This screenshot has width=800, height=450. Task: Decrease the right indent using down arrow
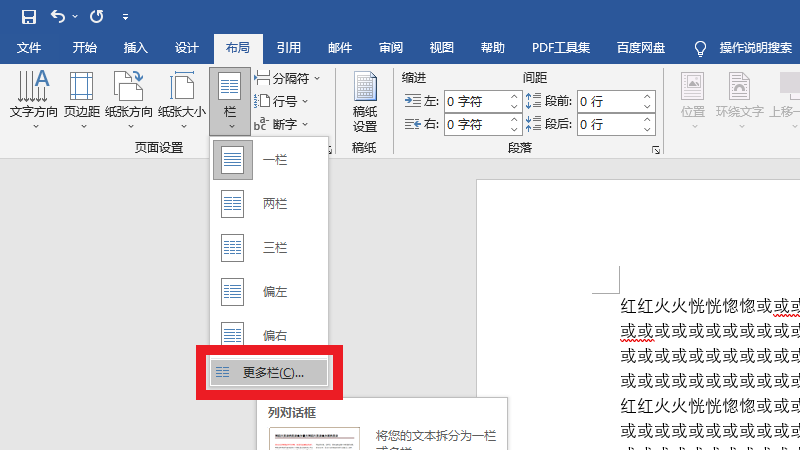coord(514,130)
